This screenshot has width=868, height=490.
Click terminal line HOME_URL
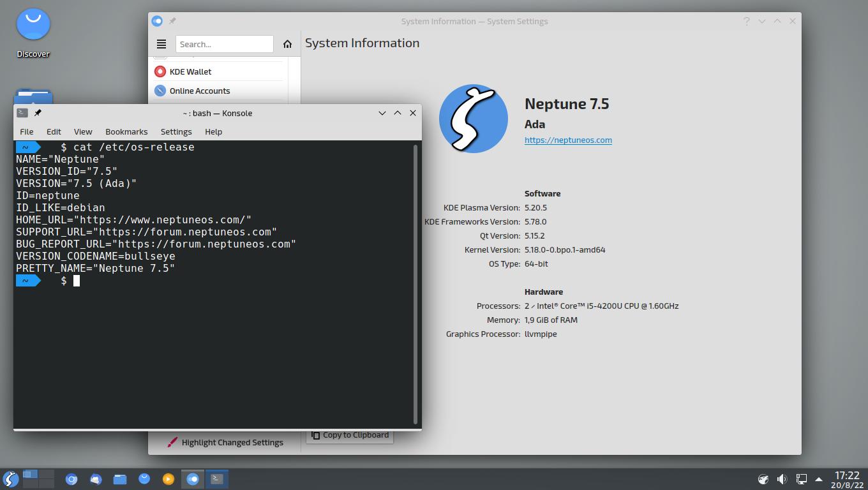click(x=134, y=219)
